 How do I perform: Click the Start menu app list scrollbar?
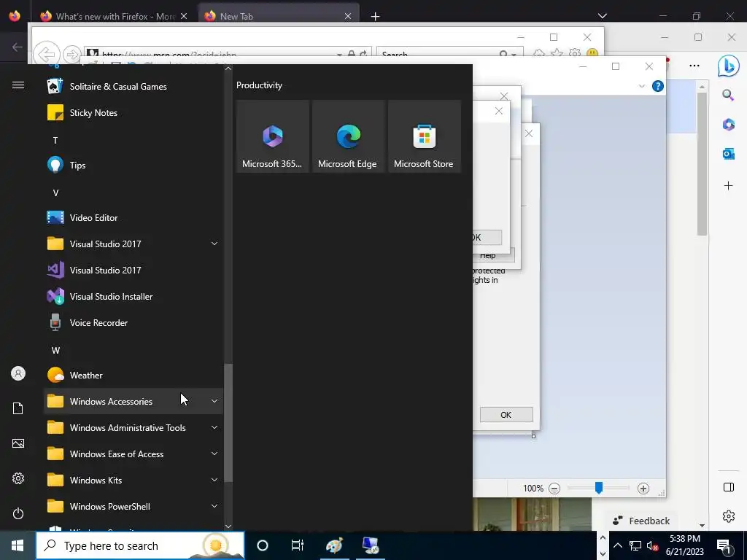[228, 424]
